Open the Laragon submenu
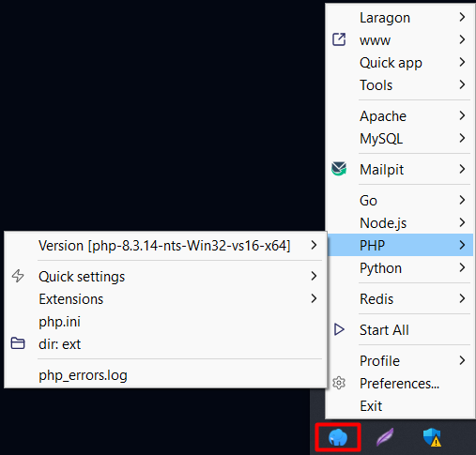Image resolution: width=476 pixels, height=455 pixels. [400, 18]
